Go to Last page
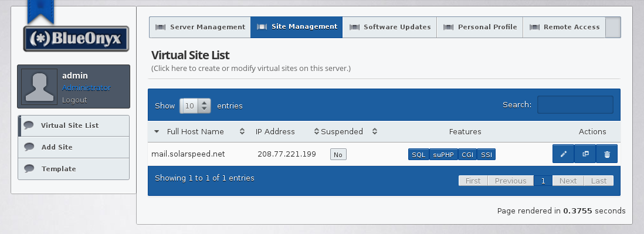The height and width of the screenshot is (234, 644). (599, 181)
